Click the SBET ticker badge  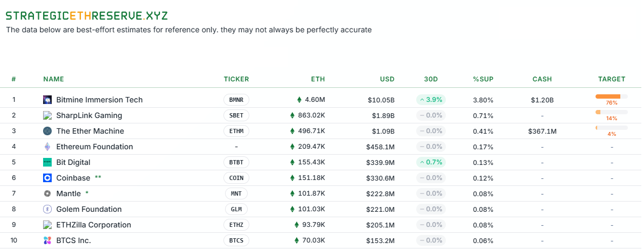coord(236,116)
